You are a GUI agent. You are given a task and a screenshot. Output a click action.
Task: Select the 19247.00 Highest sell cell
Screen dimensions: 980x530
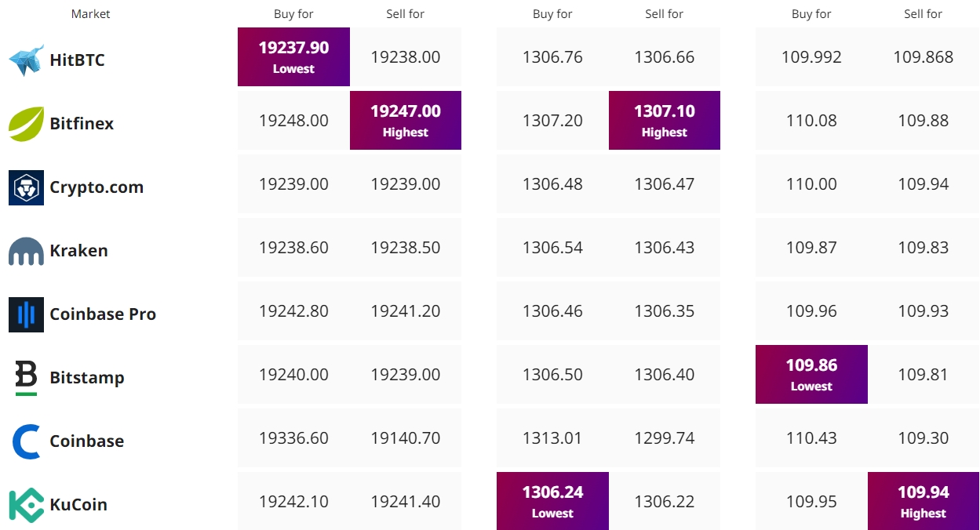coord(406,121)
